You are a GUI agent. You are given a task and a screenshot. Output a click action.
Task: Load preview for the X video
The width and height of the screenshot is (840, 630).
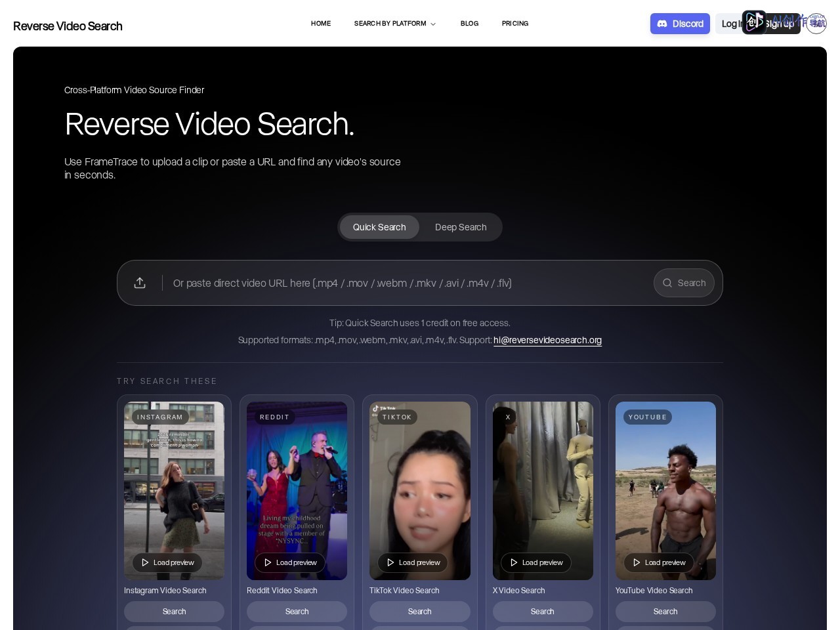coord(536,562)
